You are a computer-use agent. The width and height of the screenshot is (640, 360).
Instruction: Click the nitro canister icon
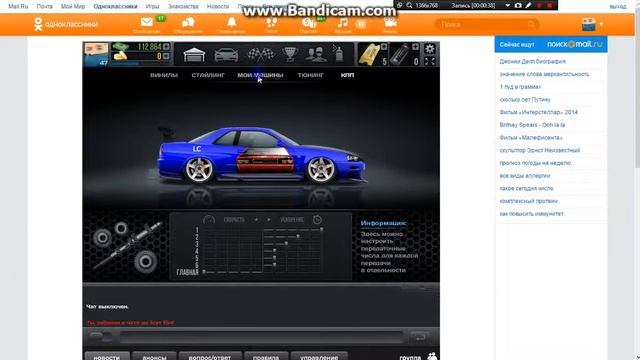tap(401, 55)
